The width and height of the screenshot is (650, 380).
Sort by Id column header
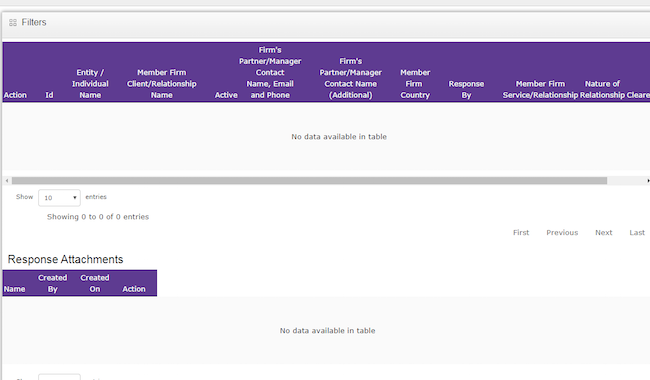coord(49,95)
